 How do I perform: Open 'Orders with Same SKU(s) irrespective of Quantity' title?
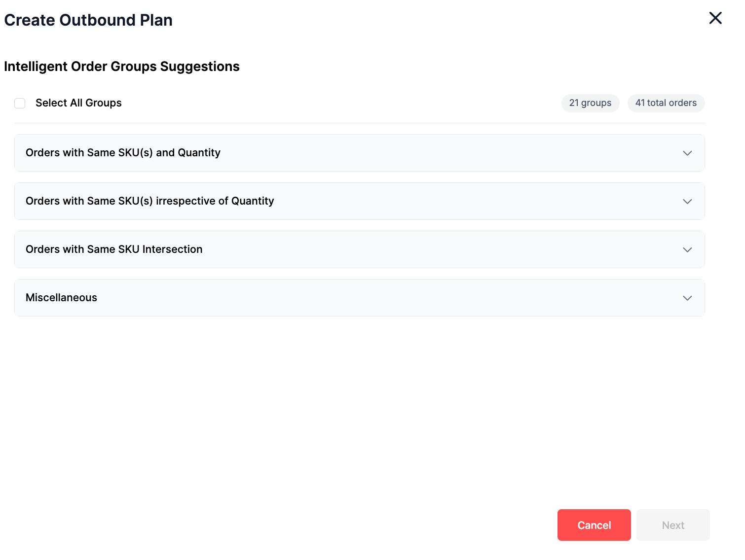pos(149,201)
